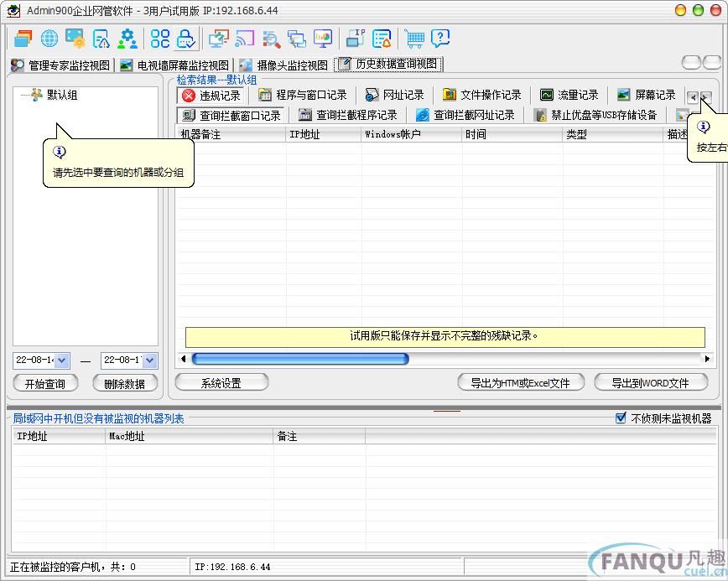Click 导出为HTM或Excel文件 button

point(521,383)
